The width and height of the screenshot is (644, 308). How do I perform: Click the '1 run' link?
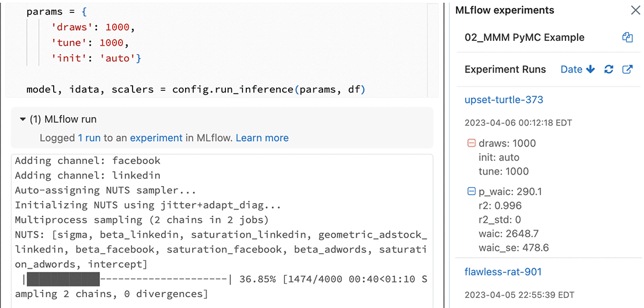point(89,138)
